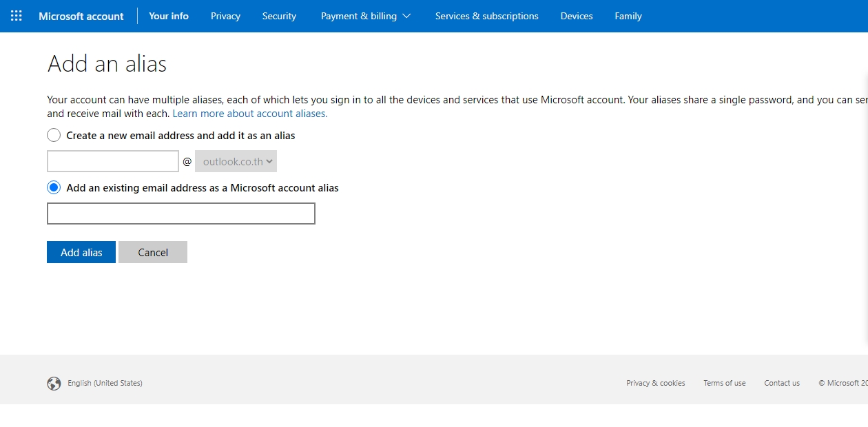Expand the Payment & billing menu
868x427 pixels.
365,16
